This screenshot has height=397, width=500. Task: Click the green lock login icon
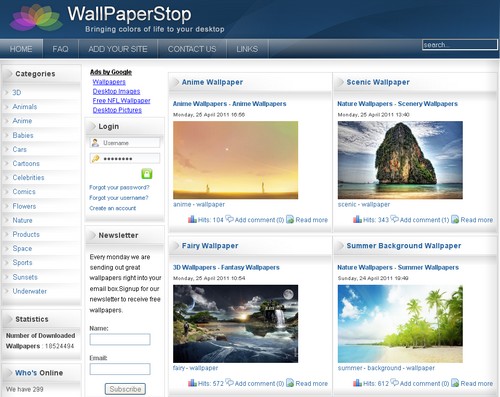pyautogui.click(x=147, y=174)
